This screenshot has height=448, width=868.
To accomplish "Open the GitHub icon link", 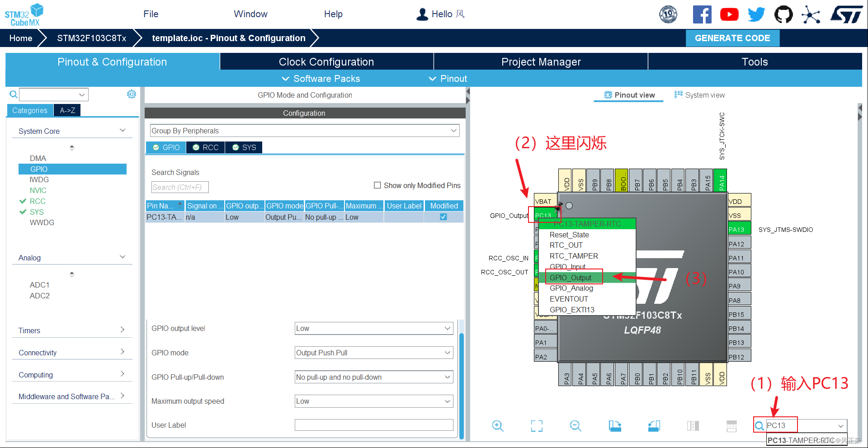I will point(783,14).
